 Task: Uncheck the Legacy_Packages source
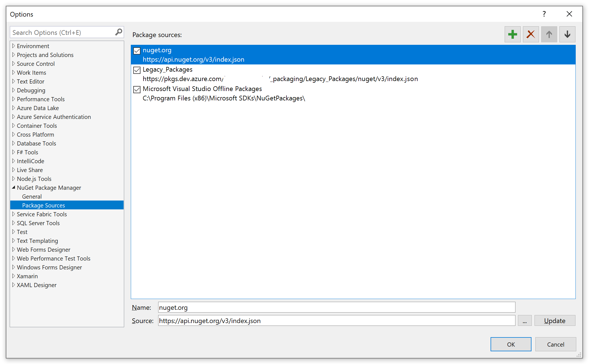pyautogui.click(x=137, y=70)
